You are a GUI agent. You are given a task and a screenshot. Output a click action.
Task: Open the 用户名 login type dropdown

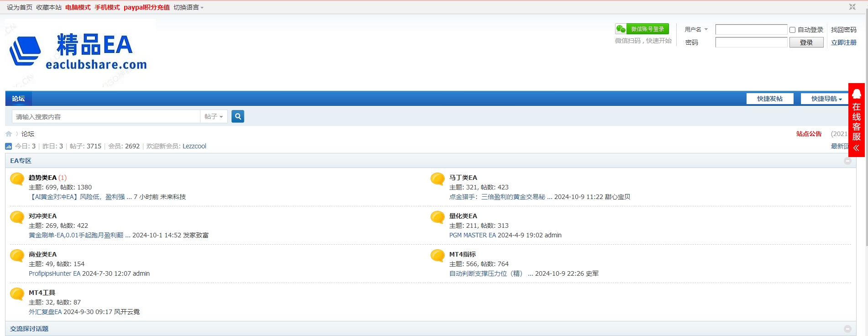[696, 29]
